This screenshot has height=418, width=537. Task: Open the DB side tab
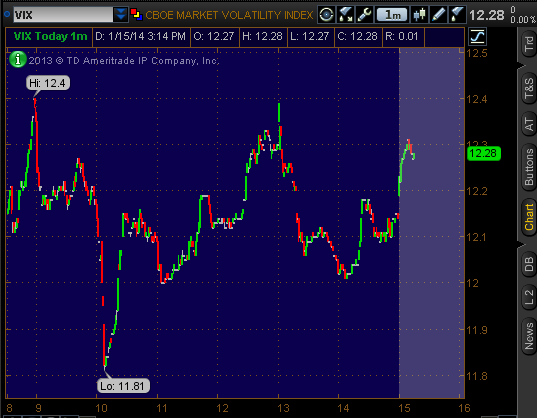coord(528,264)
